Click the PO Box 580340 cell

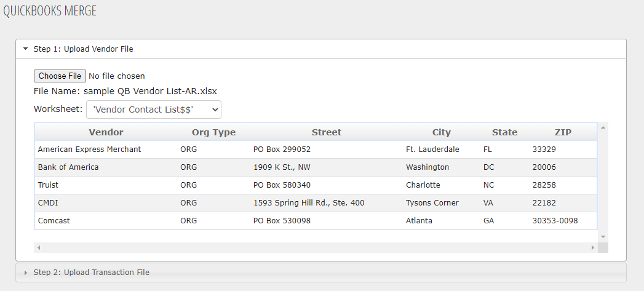(327, 185)
